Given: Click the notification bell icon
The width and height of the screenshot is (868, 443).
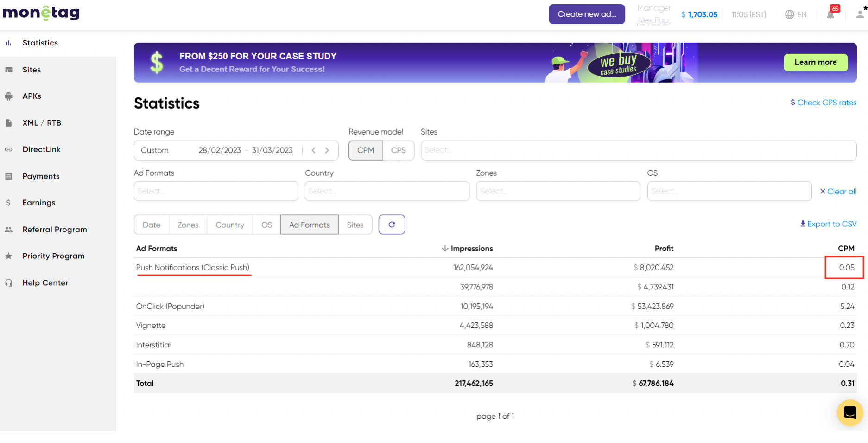Looking at the screenshot, I should 830,14.
